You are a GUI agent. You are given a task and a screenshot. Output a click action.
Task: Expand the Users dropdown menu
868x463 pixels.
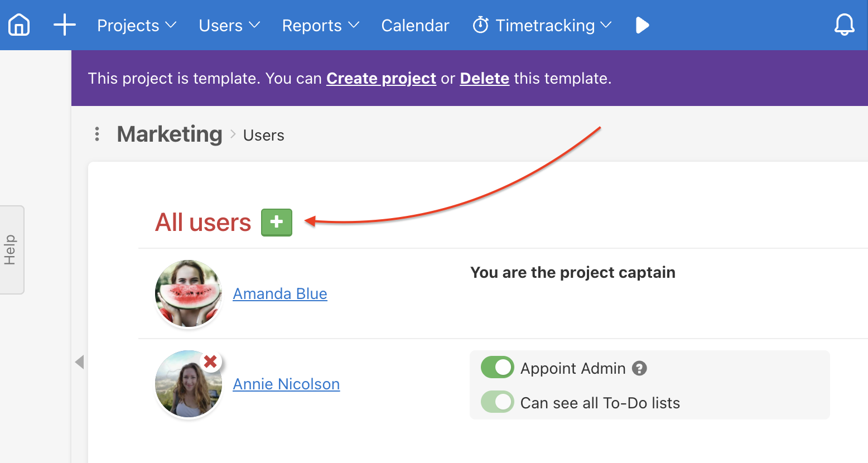[229, 26]
